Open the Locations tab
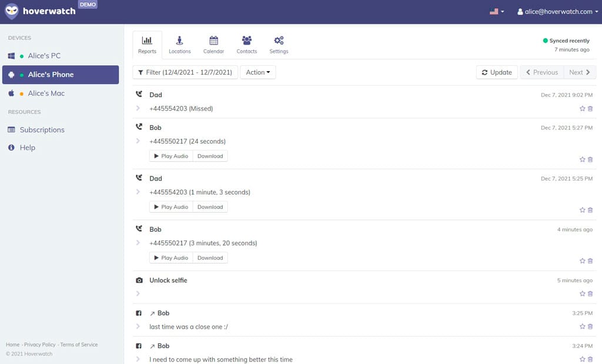This screenshot has height=364, width=602. (x=179, y=45)
